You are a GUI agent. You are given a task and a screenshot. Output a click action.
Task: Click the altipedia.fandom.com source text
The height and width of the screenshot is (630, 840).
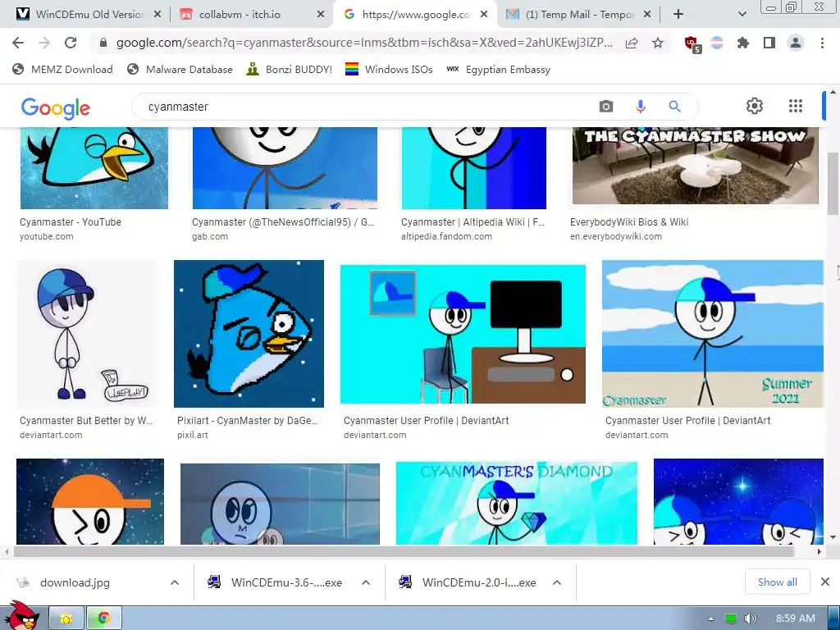coord(446,236)
